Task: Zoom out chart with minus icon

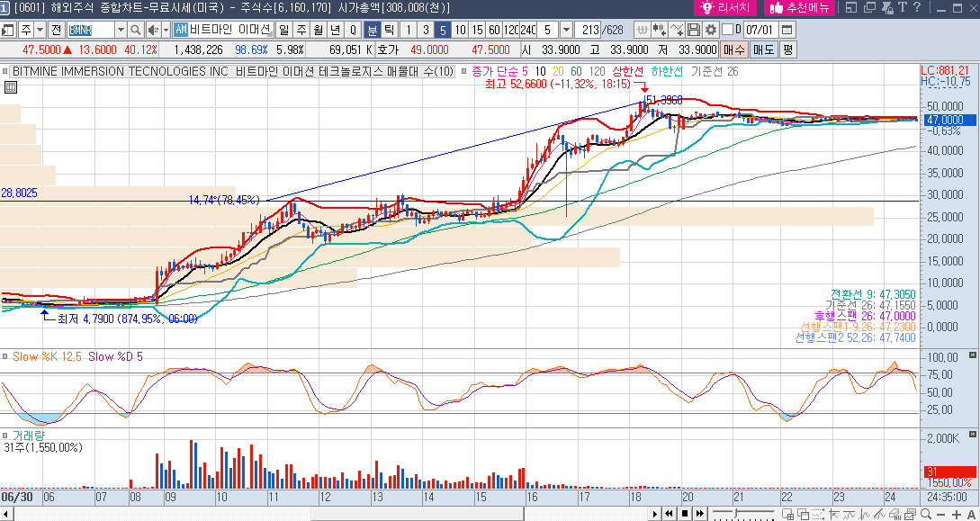Action: click(x=941, y=514)
